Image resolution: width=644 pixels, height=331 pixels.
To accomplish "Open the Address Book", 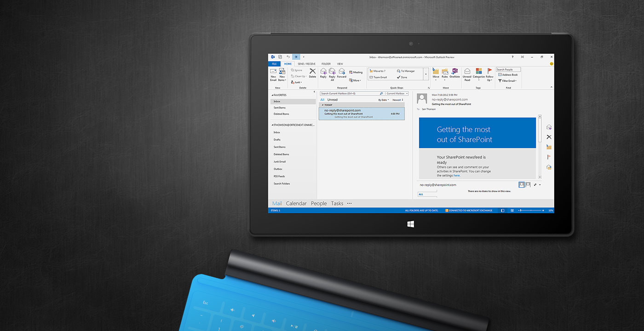I will click(x=508, y=74).
